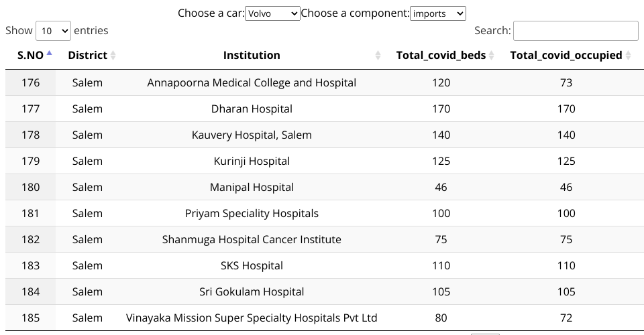Select Annapoorna Medical College and Hospital row
The width and height of the screenshot is (644, 335).
[x=252, y=82]
